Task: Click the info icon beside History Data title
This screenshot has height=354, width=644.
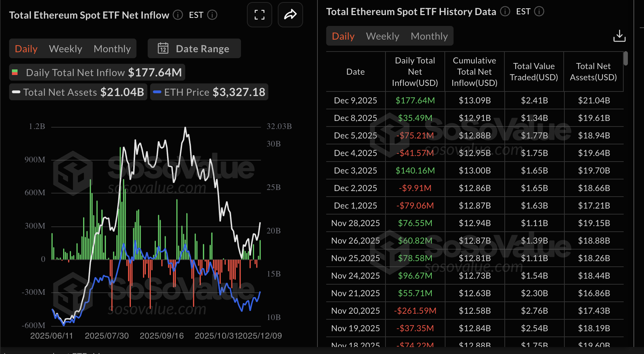Action: [505, 12]
